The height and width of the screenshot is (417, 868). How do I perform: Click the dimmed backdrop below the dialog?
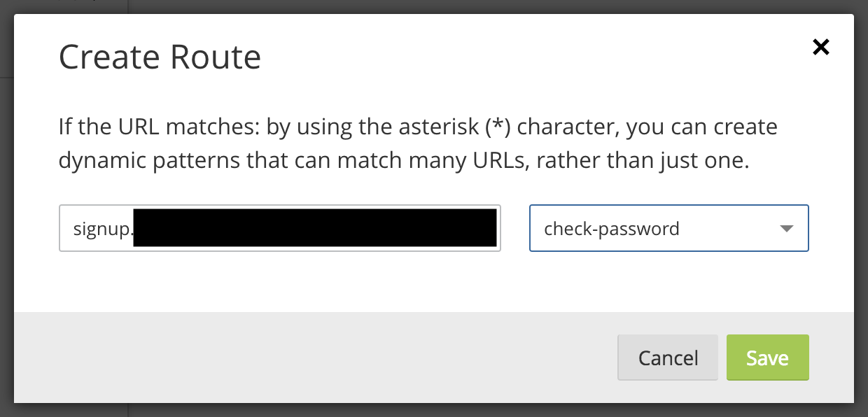coord(434,410)
